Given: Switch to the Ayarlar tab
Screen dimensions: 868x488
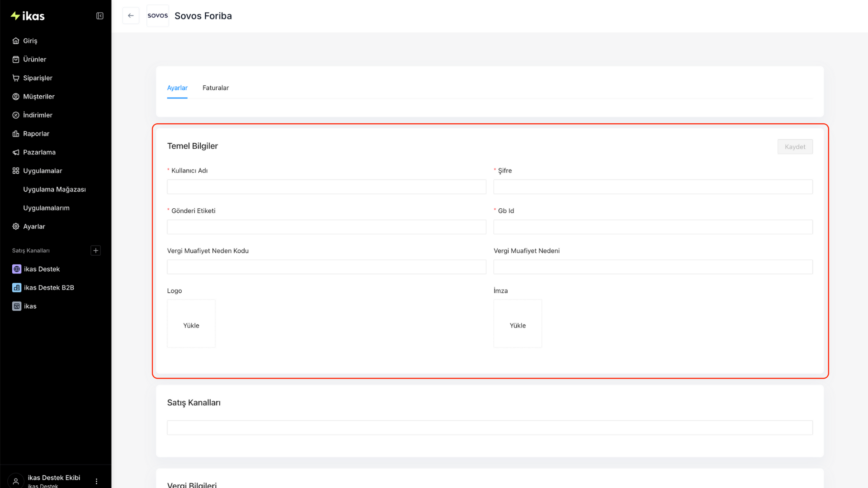Looking at the screenshot, I should click(177, 88).
